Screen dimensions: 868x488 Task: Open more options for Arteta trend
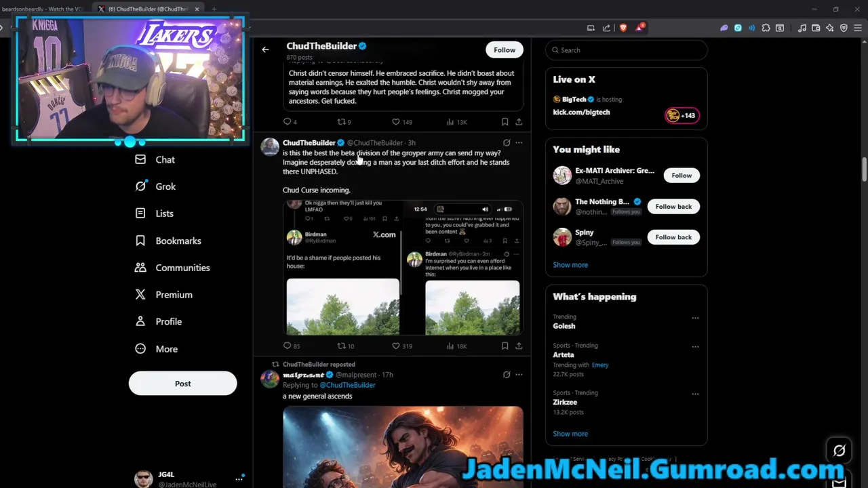coord(695,346)
